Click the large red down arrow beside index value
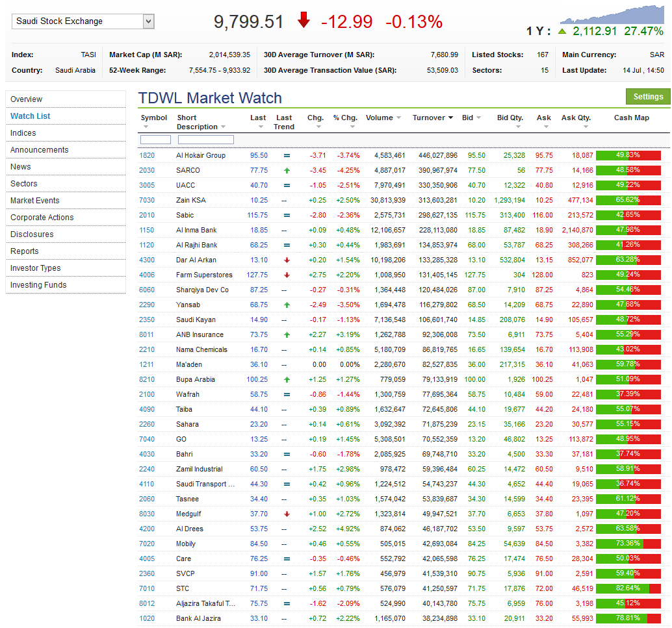This screenshot has height=628, width=672. [x=304, y=20]
